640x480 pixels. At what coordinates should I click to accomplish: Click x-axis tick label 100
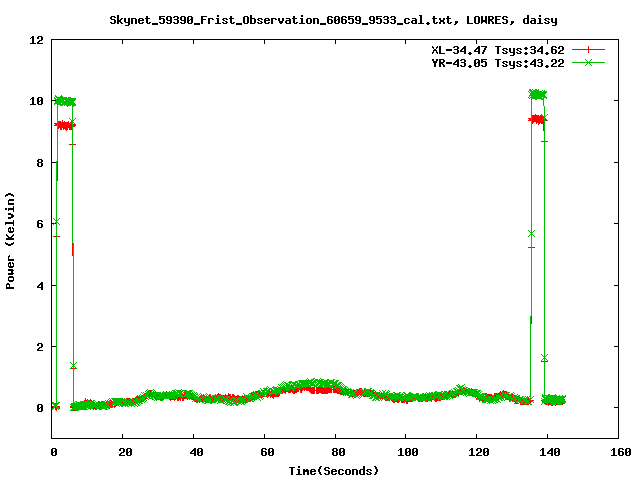pyautogui.click(x=408, y=452)
